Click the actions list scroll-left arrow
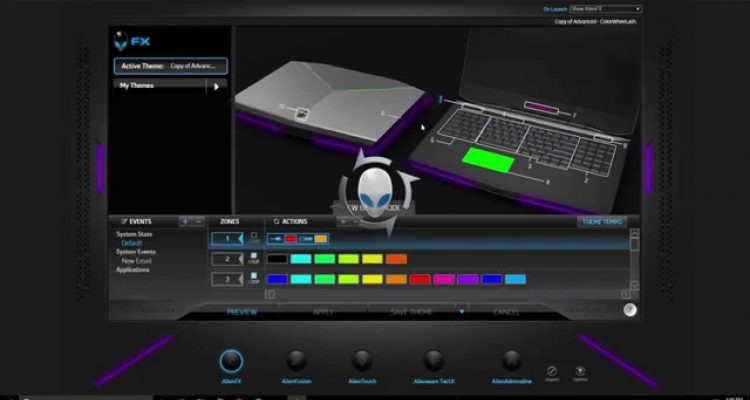The image size is (750, 400). pyautogui.click(x=270, y=294)
